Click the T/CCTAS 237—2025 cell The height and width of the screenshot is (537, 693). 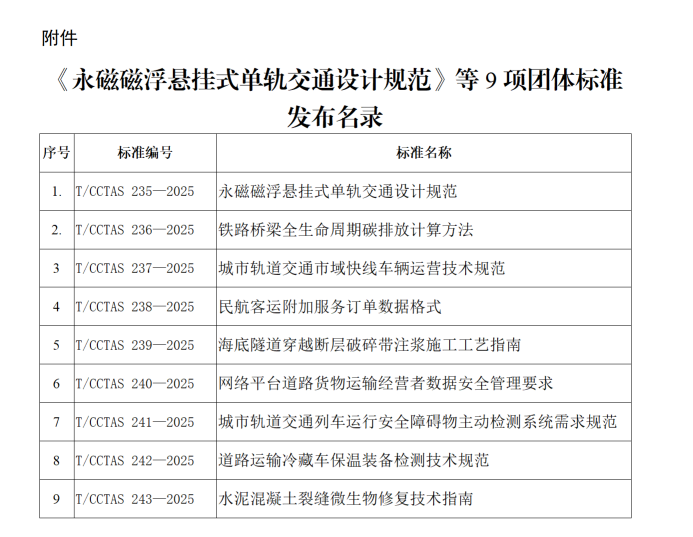(x=135, y=268)
